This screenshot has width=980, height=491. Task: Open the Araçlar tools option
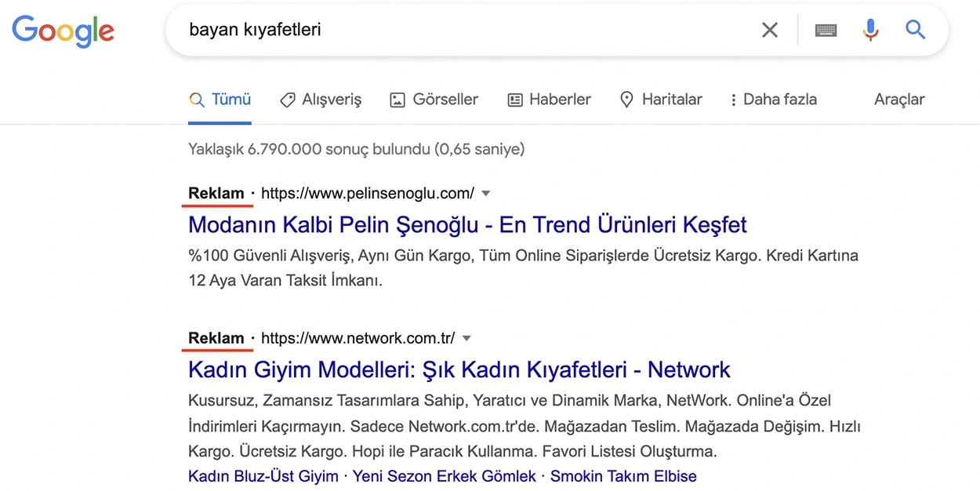pyautogui.click(x=899, y=100)
